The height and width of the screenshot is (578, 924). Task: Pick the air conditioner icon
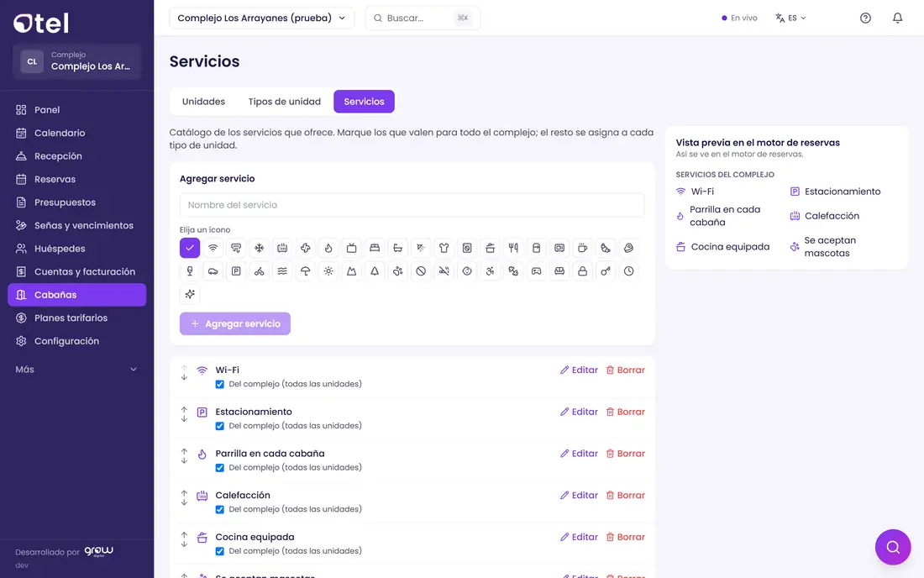(236, 248)
